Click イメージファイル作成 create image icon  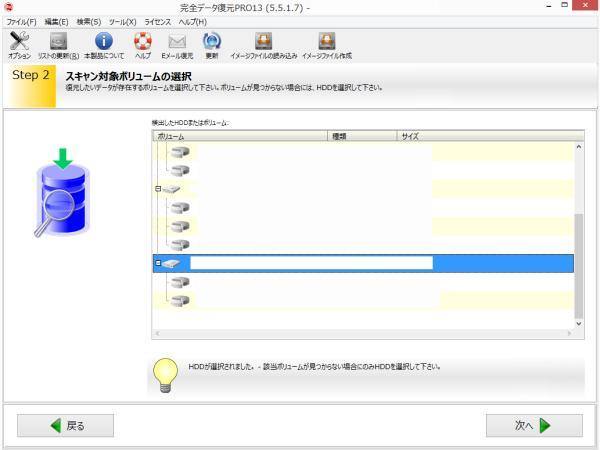click(326, 41)
